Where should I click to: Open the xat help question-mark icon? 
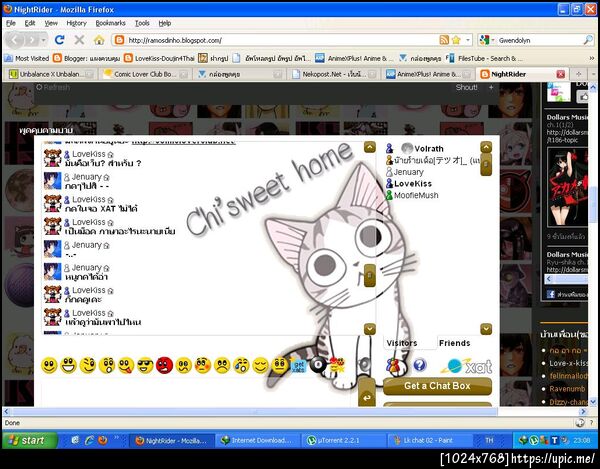(x=420, y=365)
